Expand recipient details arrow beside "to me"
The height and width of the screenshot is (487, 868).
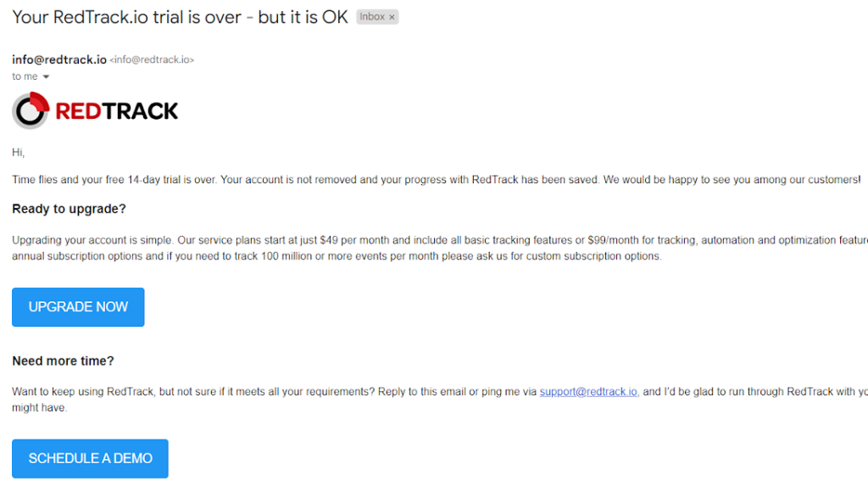tap(46, 77)
